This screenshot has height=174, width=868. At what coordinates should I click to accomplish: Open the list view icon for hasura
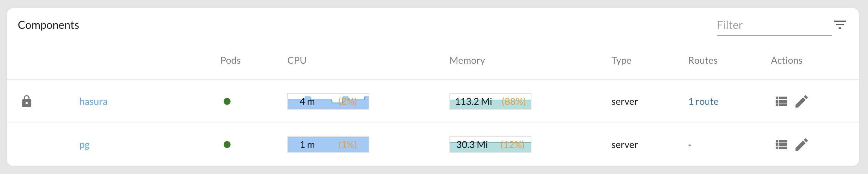click(x=781, y=101)
